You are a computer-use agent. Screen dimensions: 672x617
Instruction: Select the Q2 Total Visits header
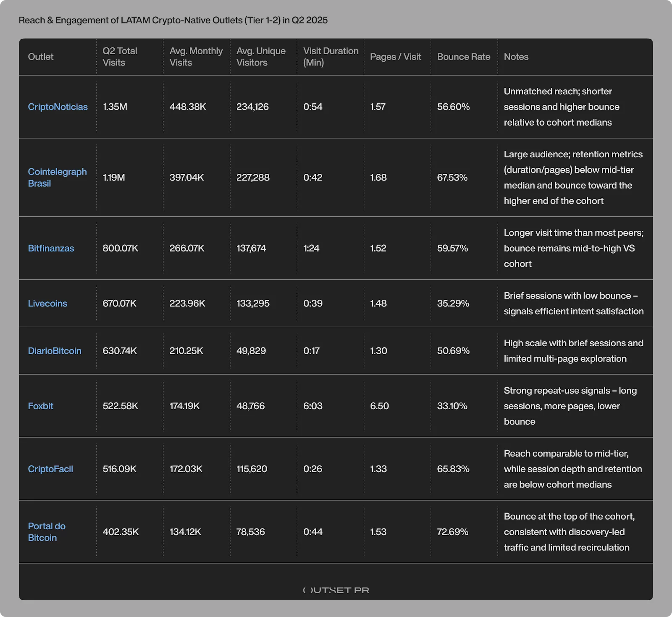(x=120, y=57)
